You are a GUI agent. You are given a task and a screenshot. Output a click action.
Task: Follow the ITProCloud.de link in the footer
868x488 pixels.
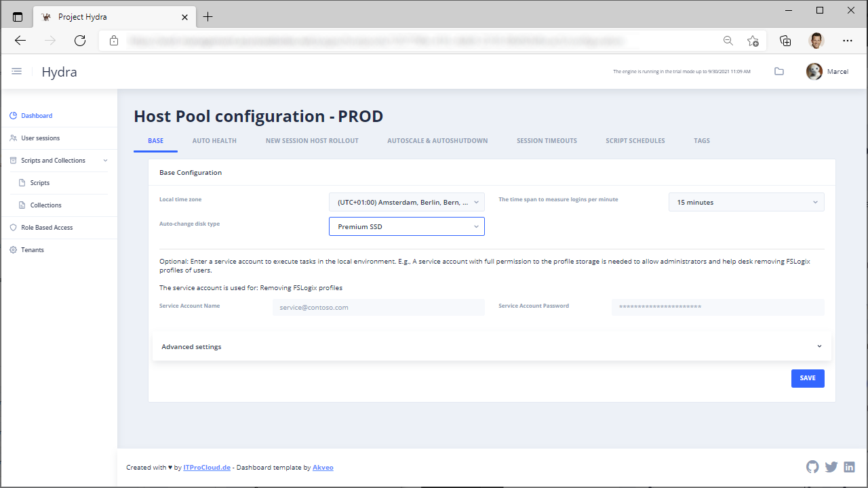tap(207, 468)
